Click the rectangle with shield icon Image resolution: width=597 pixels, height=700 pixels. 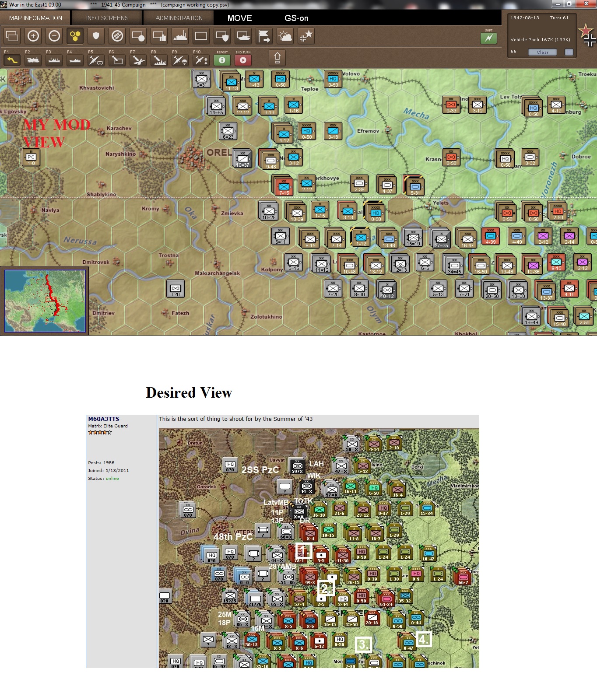tap(222, 36)
